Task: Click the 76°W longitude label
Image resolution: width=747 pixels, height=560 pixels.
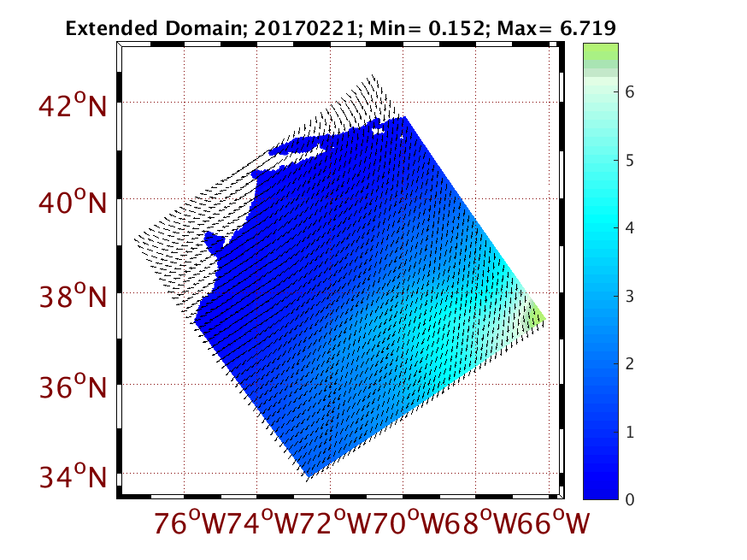Action: pos(189,522)
